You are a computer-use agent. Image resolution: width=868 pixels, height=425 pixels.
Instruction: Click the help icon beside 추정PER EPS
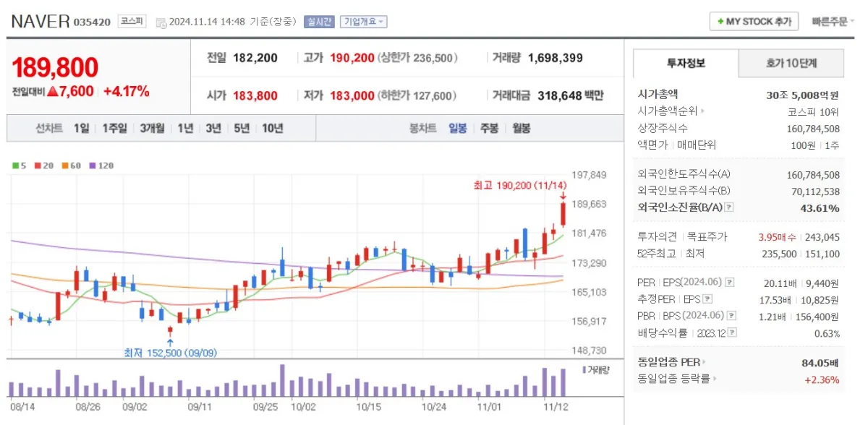point(707,299)
